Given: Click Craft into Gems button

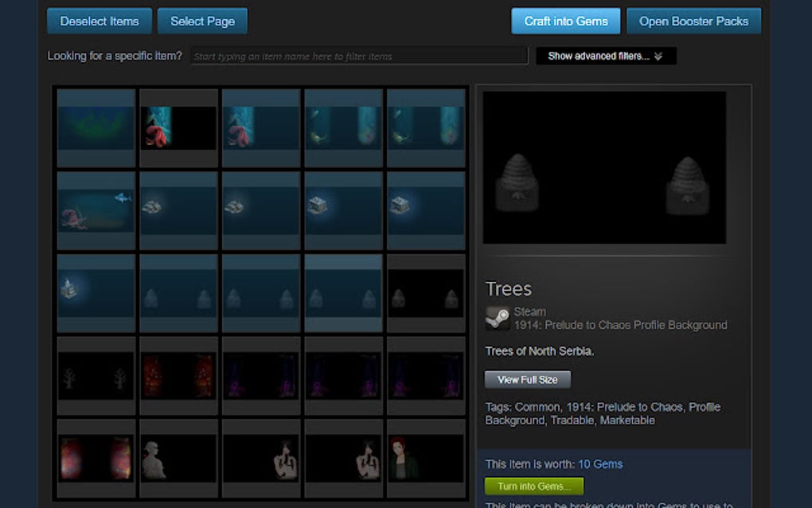Looking at the screenshot, I should point(565,21).
